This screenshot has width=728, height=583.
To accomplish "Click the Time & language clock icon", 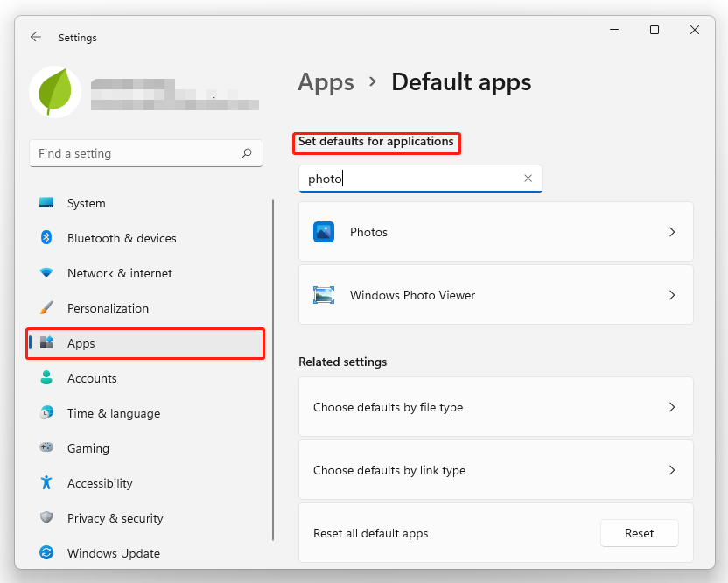I will click(46, 412).
